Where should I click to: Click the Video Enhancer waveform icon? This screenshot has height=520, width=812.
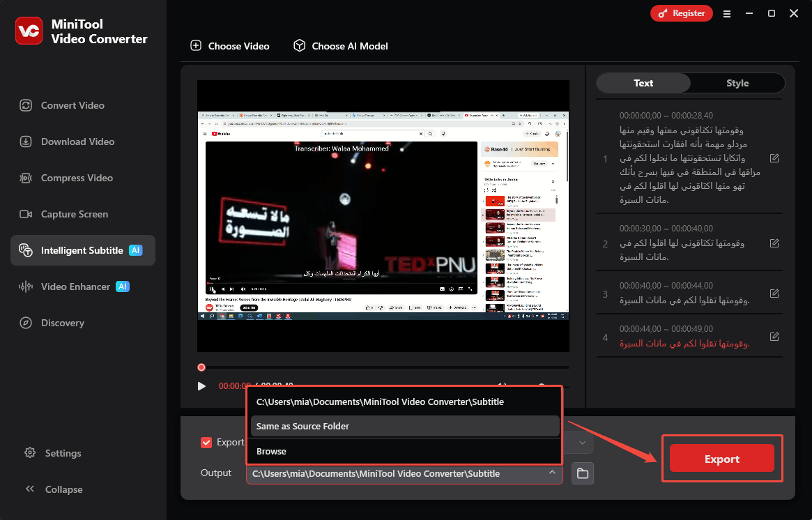(26, 286)
